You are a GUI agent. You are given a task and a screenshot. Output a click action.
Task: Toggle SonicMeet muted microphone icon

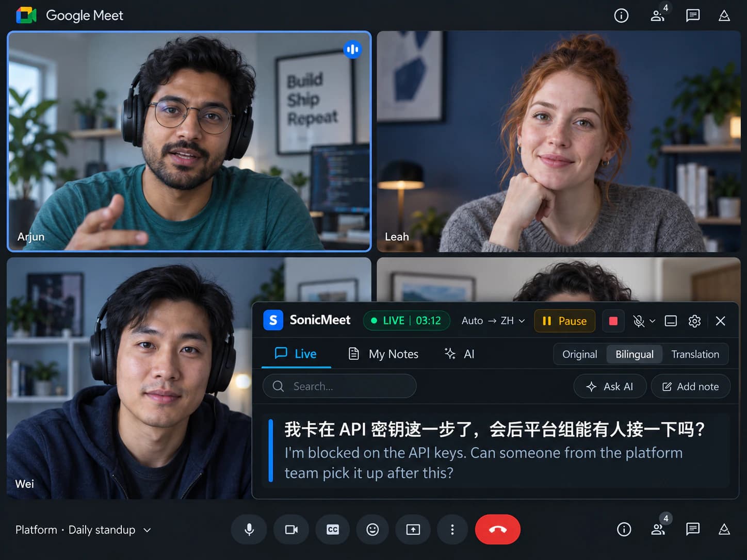(x=639, y=321)
